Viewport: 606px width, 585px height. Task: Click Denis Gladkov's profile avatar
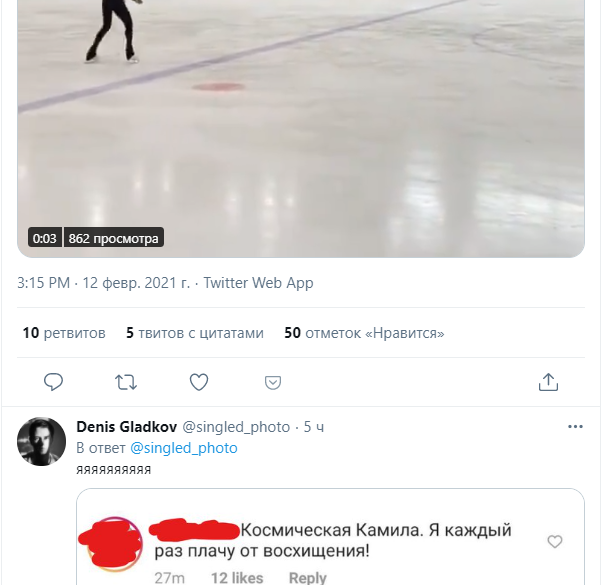[42, 440]
